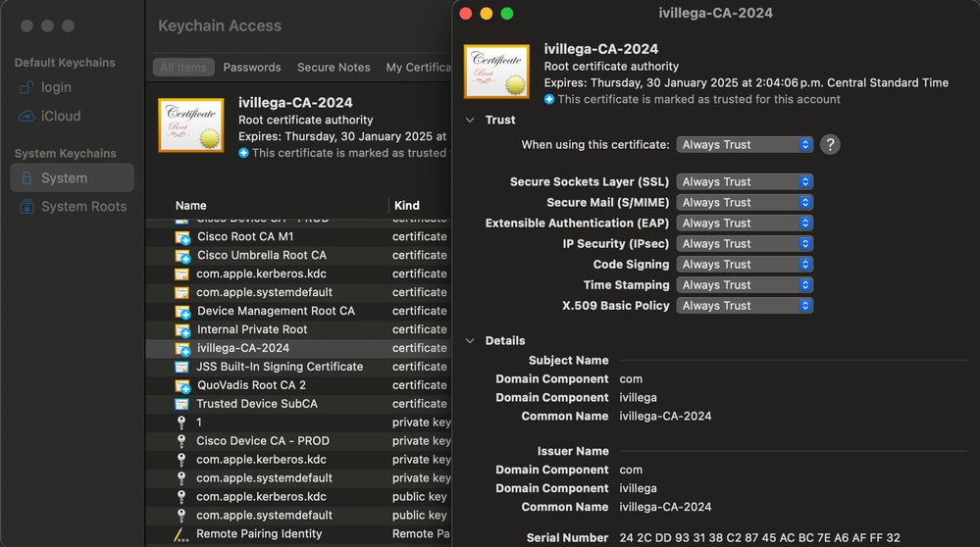This screenshot has height=547, width=980.
Task: Click the Serial Number value in Details
Action: click(x=759, y=537)
